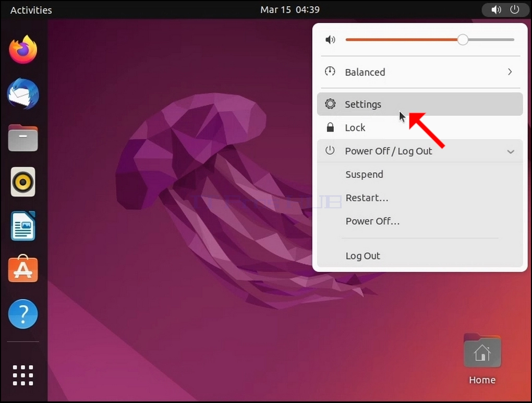The height and width of the screenshot is (403, 532).
Task: Click the volume icon in top bar
Action: click(x=497, y=10)
